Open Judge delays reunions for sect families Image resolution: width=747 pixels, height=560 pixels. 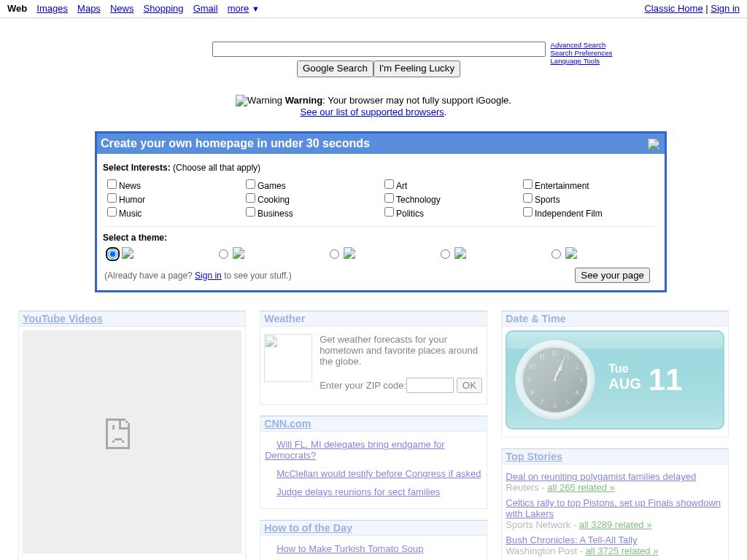(x=358, y=492)
